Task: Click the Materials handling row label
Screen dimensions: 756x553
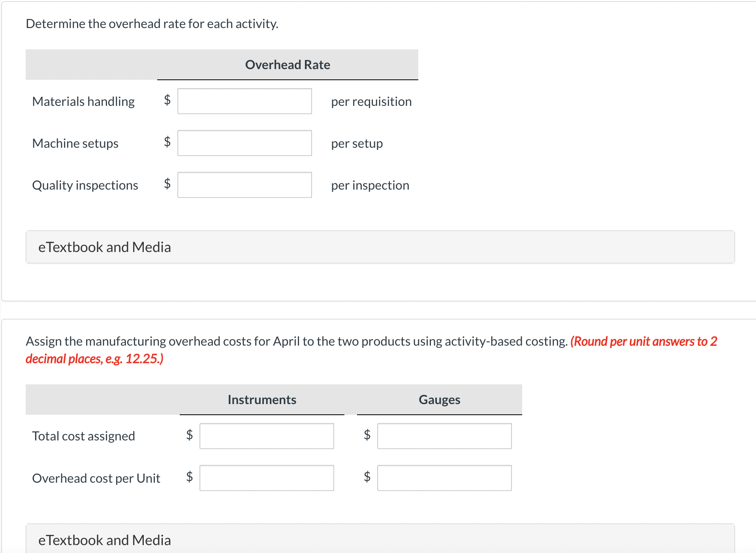Action: tap(83, 102)
